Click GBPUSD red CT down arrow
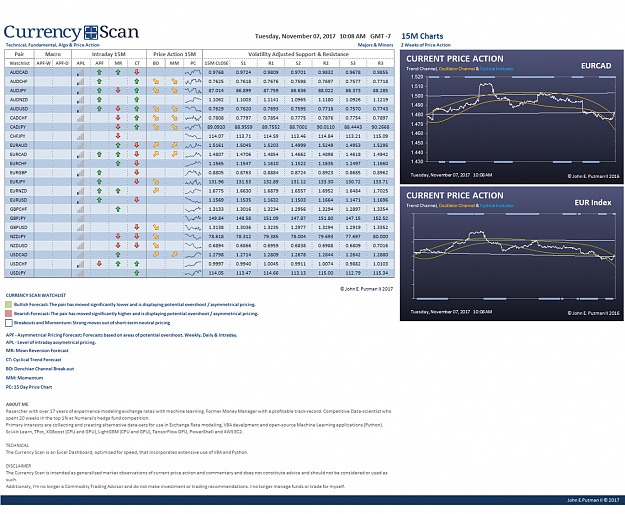Screen dimensions: 625x514 point(137,227)
